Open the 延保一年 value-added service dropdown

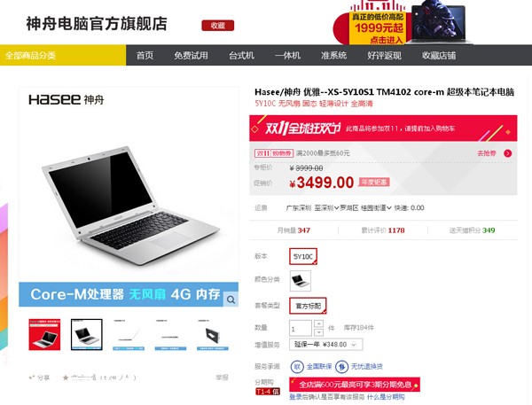coord(325,345)
